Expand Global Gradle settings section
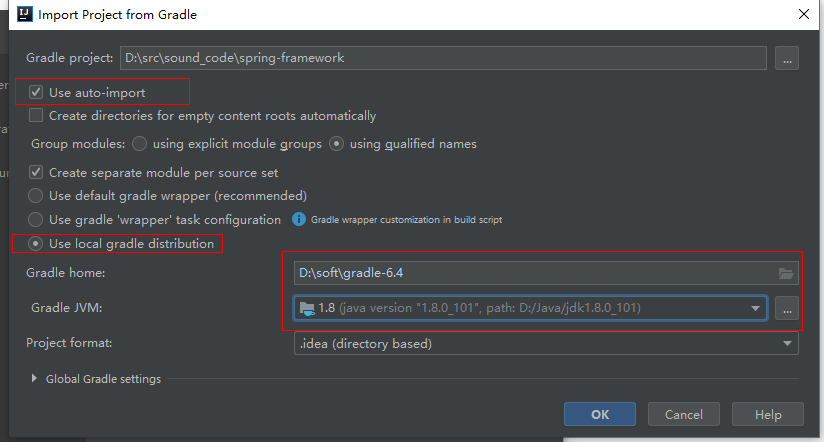Viewport: 824px width, 442px height. (x=34, y=378)
